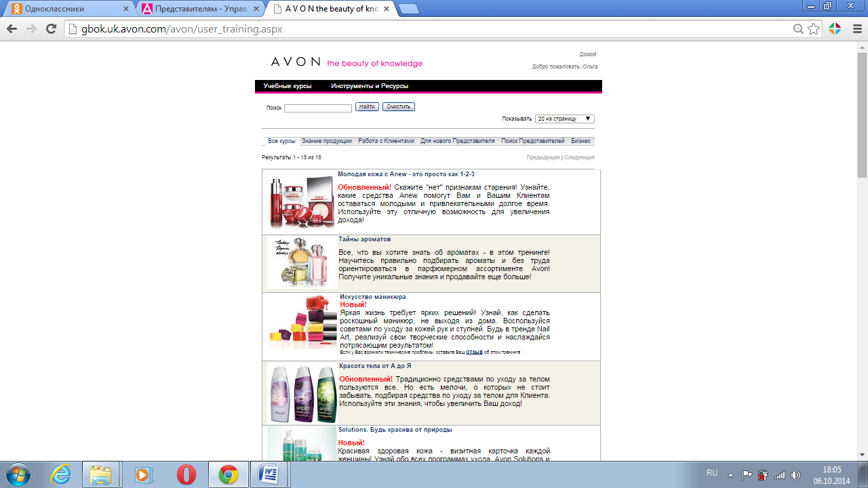Launch Internet Explorer from taskbar
The image size is (868, 488).
(60, 474)
